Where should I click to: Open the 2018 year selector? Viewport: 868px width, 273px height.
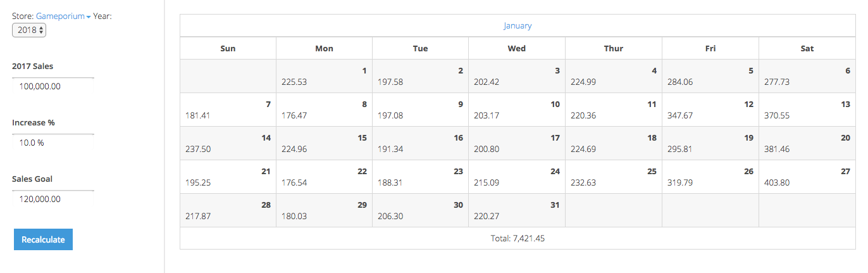tap(29, 30)
